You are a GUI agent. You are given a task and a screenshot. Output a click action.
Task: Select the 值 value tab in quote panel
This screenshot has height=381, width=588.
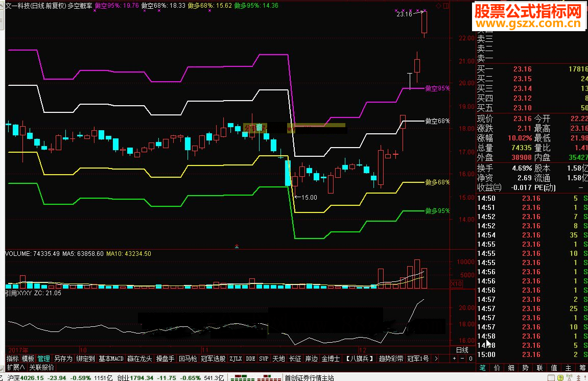click(x=554, y=368)
